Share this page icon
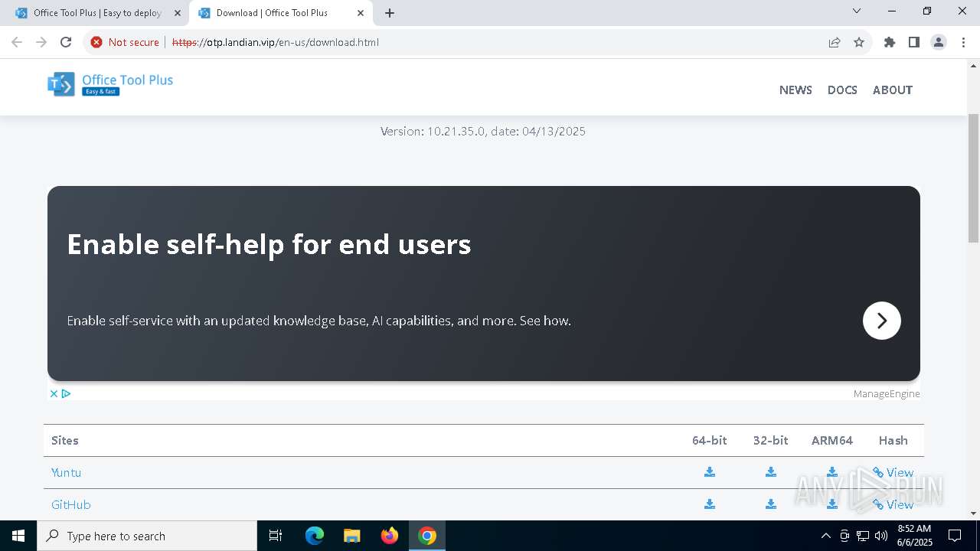 [835, 42]
